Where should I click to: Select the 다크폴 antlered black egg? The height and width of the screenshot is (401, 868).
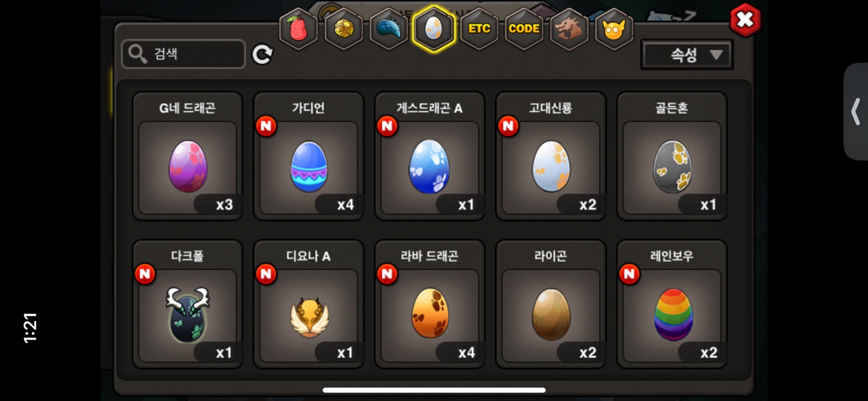187,305
